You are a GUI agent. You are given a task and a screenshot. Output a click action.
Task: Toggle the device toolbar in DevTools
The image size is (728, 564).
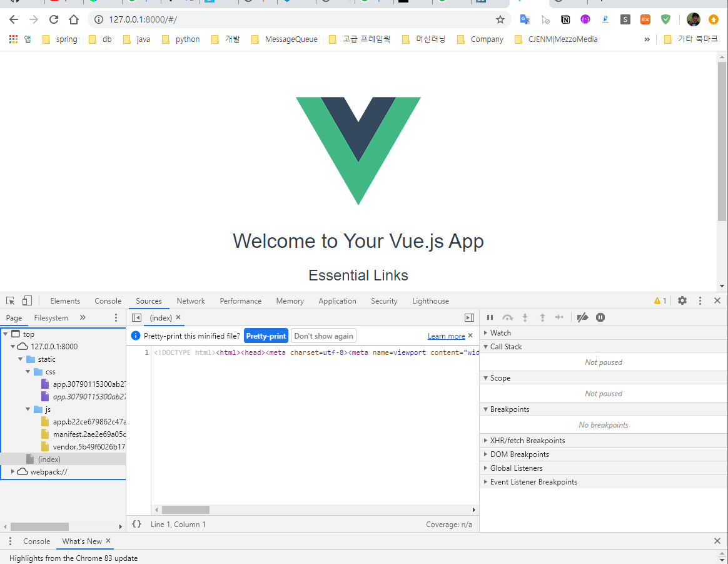tap(27, 301)
